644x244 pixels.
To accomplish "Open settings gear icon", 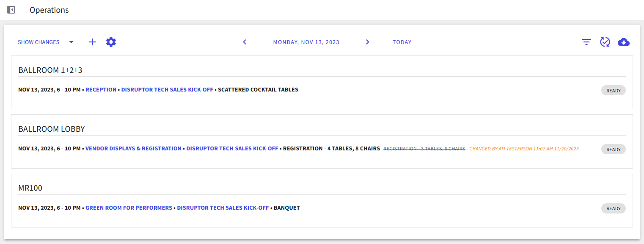I will coord(111,42).
